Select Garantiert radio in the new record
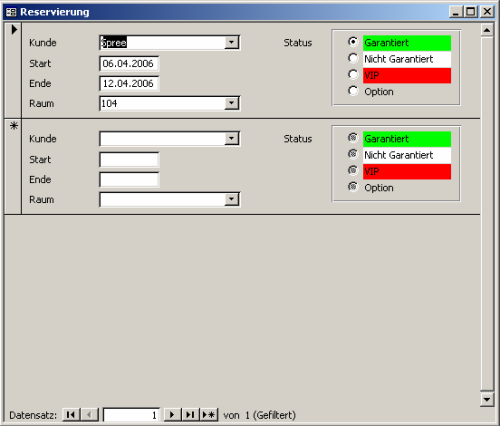Viewport: 500px width, 426px height. [x=353, y=137]
